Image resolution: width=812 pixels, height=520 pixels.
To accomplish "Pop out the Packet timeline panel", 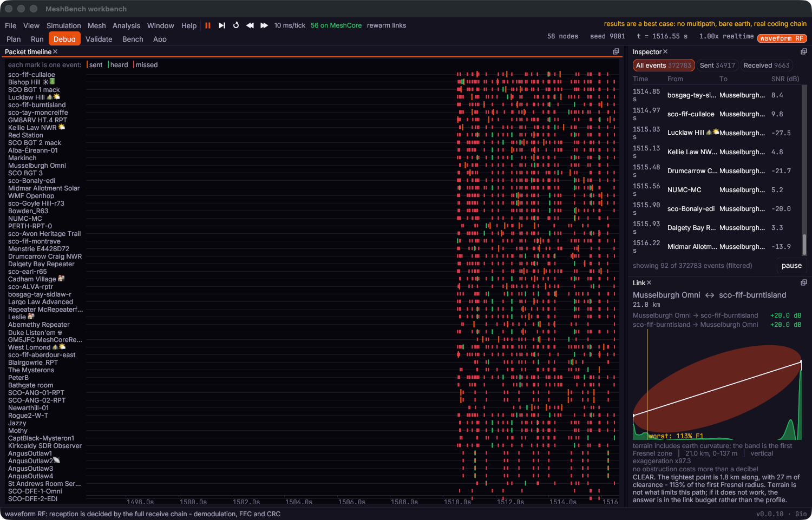I will point(616,52).
